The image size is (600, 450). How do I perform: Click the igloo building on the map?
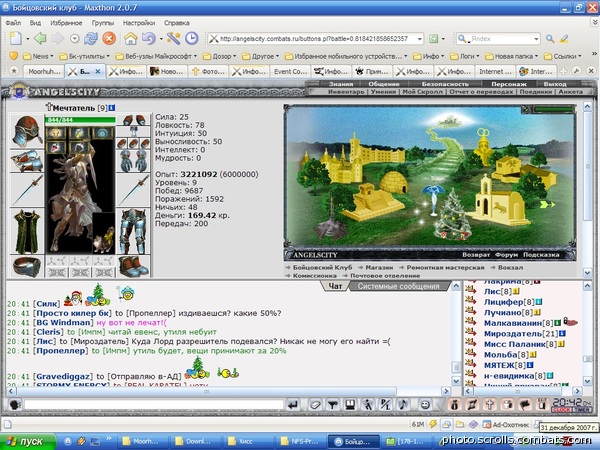[394, 183]
